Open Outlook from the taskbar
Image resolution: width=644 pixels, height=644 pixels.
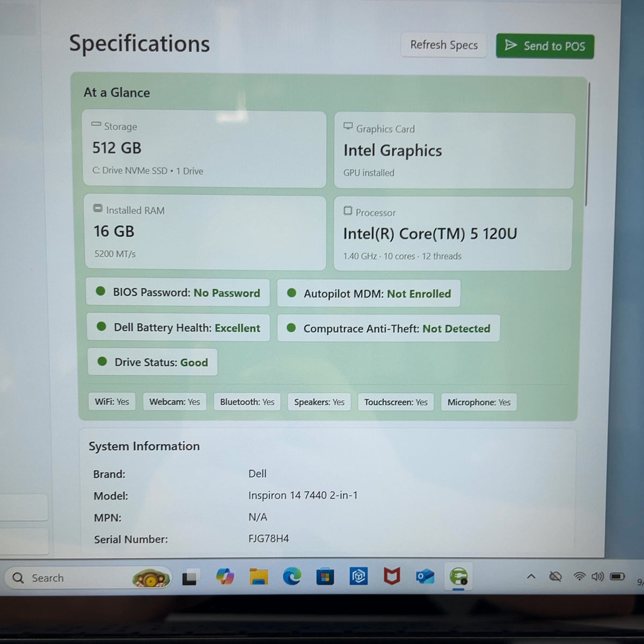[425, 577]
